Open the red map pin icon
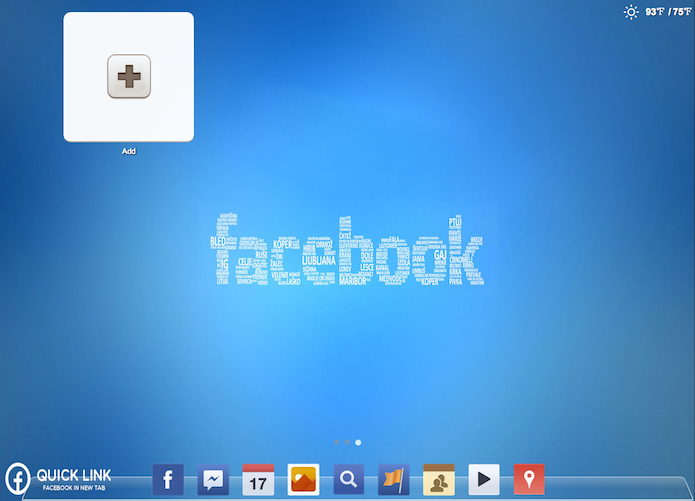The width and height of the screenshot is (695, 501). point(529,479)
